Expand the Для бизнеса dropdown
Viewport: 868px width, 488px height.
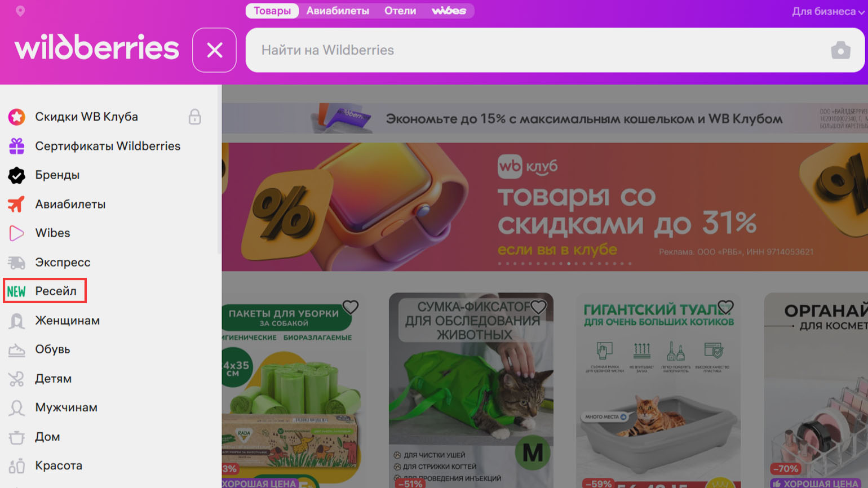[x=827, y=11]
